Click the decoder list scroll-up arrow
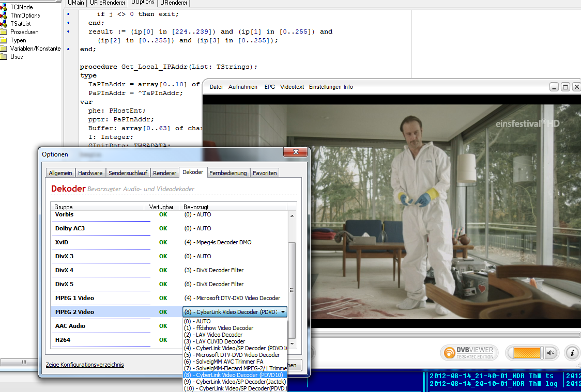Screen dimensions: 581x392 292,215
